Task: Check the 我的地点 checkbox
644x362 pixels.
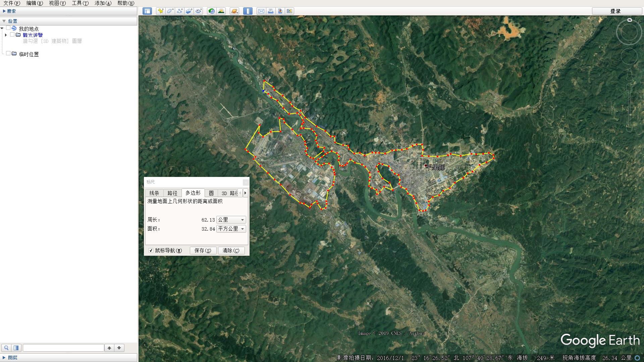Action: (x=8, y=28)
